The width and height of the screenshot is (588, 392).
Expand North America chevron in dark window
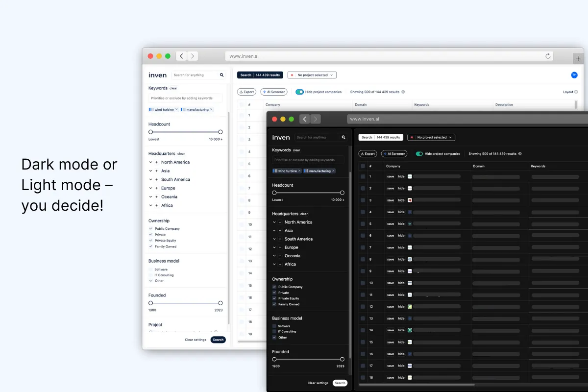pos(274,222)
